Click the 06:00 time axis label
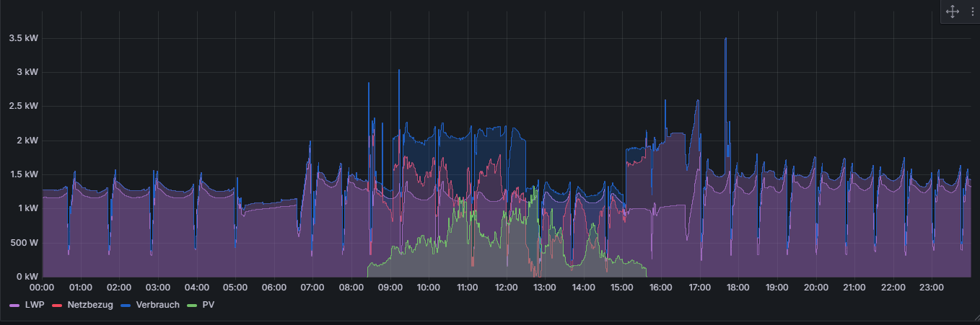 [274, 288]
